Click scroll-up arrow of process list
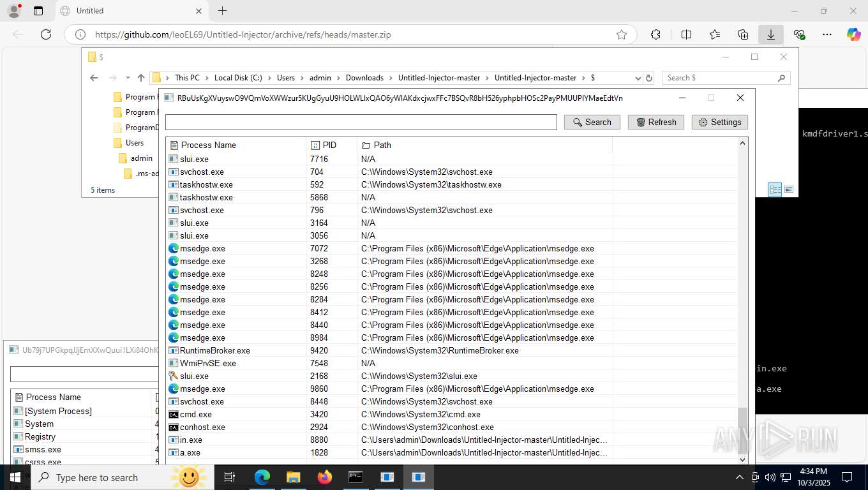 pyautogui.click(x=742, y=143)
